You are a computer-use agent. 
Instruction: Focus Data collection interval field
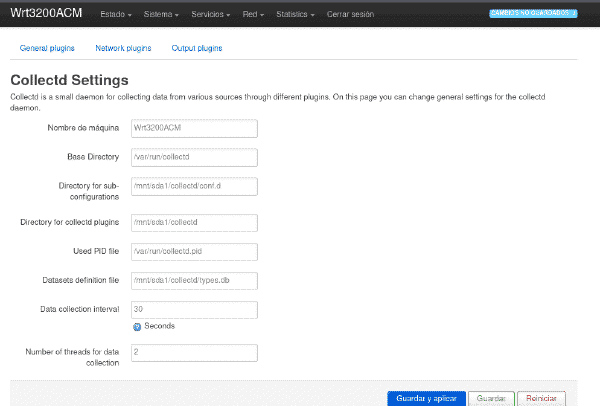coord(194,310)
